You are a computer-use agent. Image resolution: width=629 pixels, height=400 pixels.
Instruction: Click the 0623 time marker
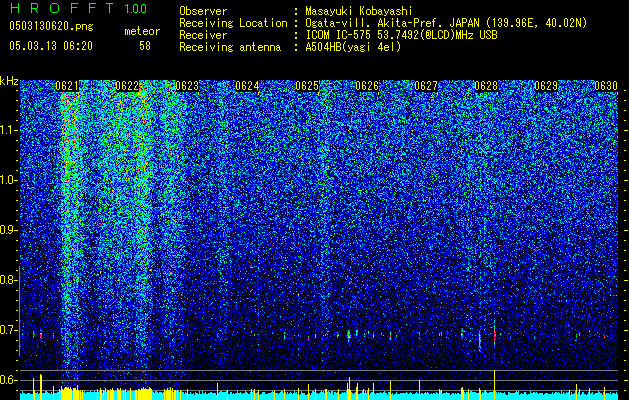coord(187,86)
